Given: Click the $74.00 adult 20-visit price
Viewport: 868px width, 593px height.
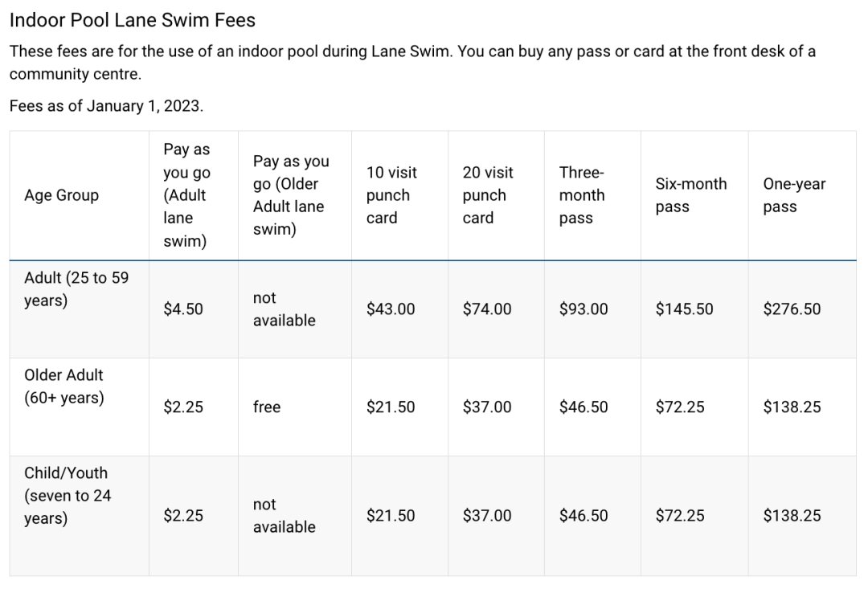Looking at the screenshot, I should [487, 309].
